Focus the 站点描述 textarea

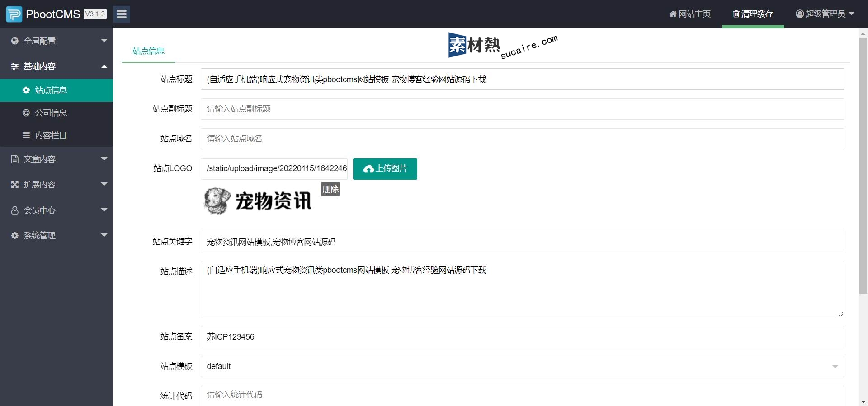point(522,289)
